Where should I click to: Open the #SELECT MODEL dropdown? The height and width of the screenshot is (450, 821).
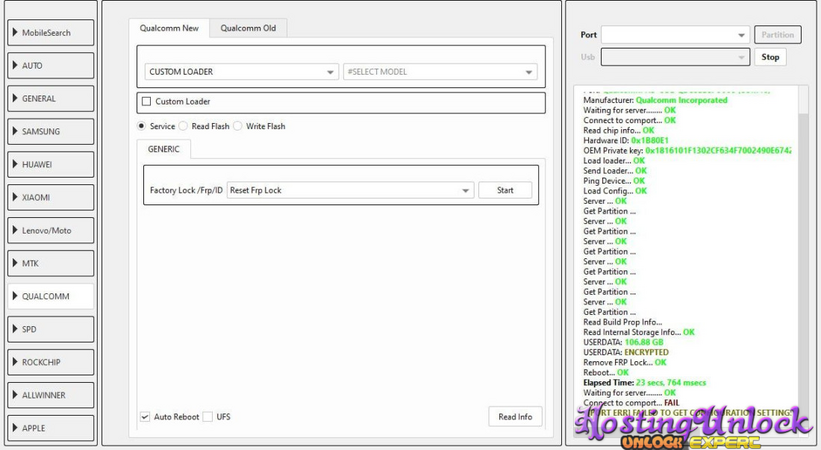coord(439,72)
